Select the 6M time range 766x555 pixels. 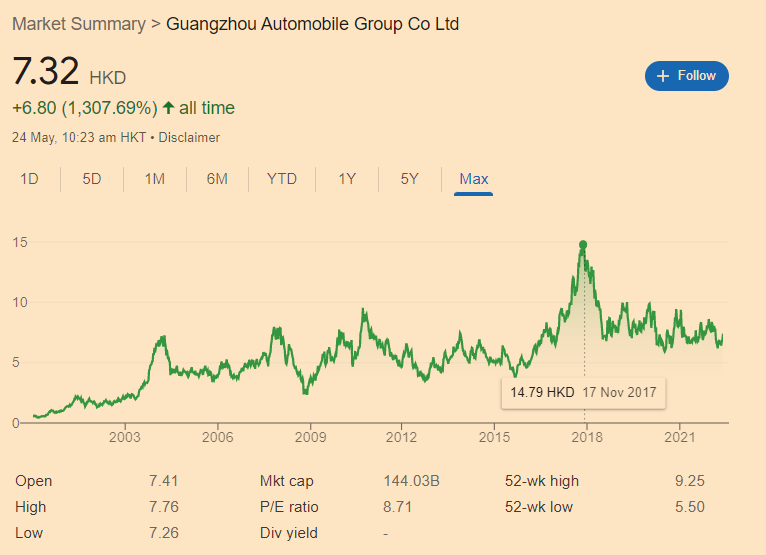pyautogui.click(x=217, y=179)
